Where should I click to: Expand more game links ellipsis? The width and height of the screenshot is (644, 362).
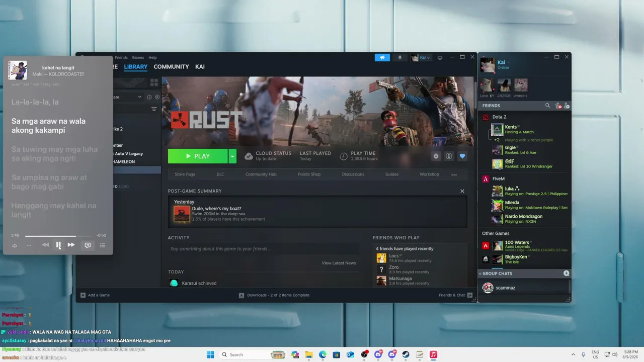click(454, 174)
